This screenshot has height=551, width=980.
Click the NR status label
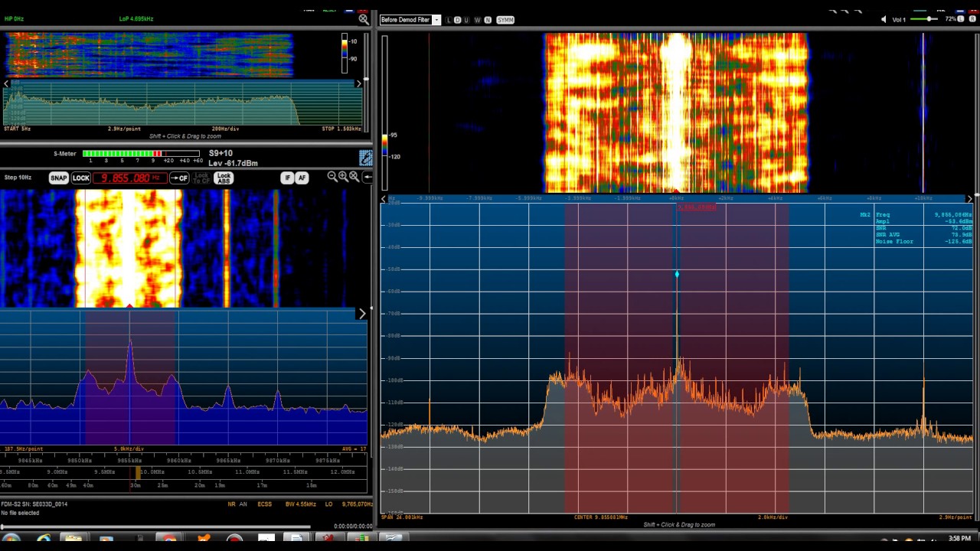point(232,504)
